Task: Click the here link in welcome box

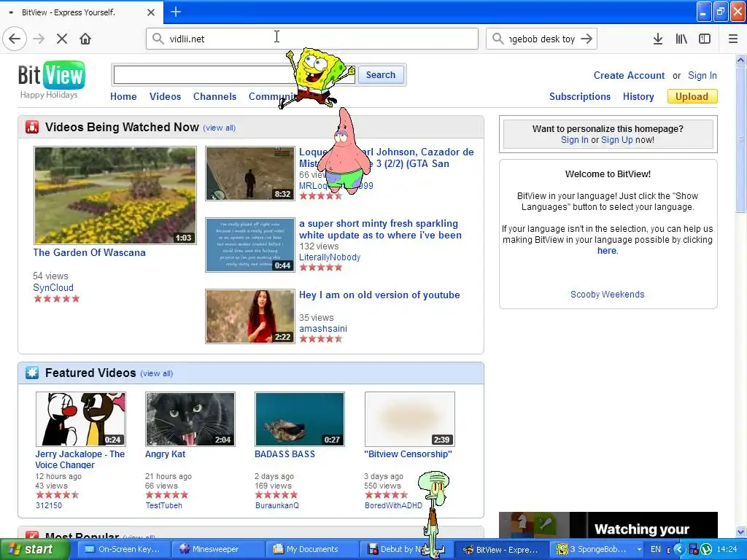Action: pyautogui.click(x=606, y=251)
